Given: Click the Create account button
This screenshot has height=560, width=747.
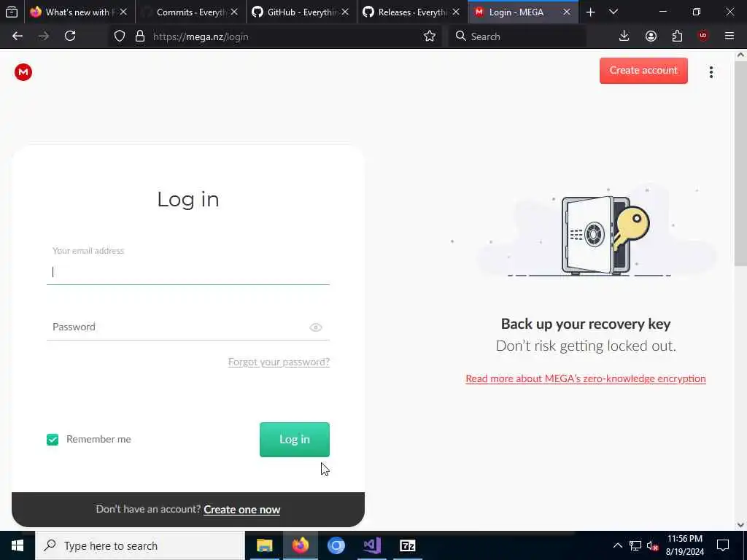Looking at the screenshot, I should [643, 71].
